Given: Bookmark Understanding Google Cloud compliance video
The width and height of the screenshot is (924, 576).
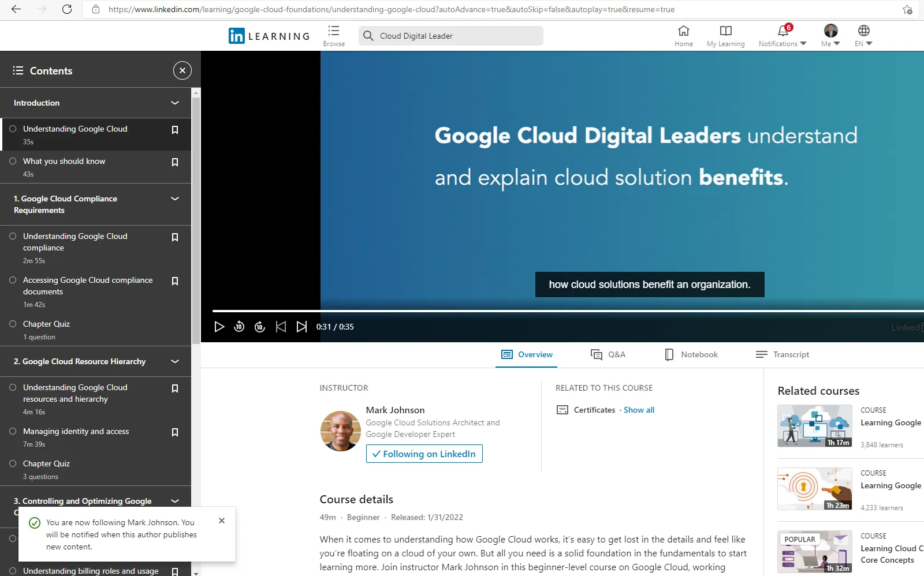Looking at the screenshot, I should click(175, 237).
